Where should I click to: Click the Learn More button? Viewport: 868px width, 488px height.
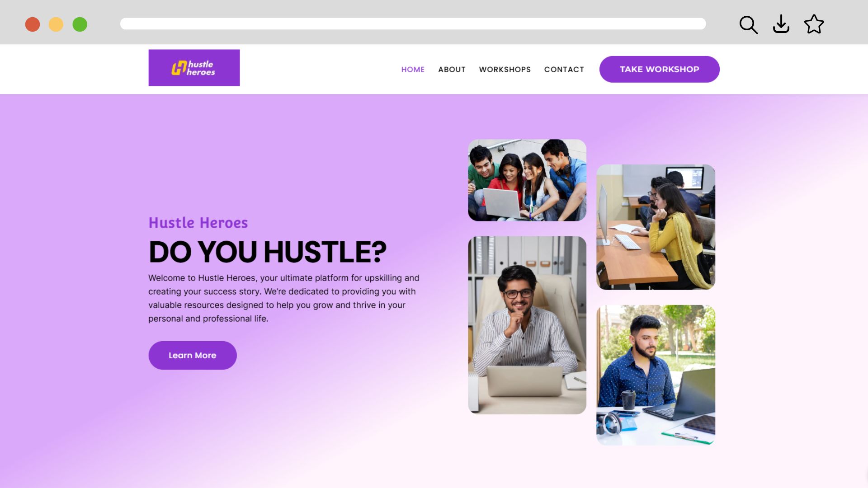[x=193, y=355]
